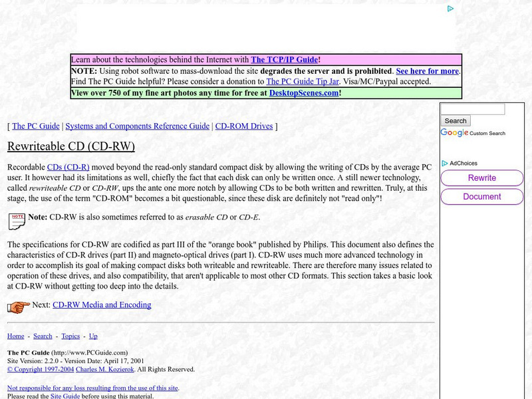Click the Rewrite ad button
This screenshot has height=399, width=532.
[481, 178]
